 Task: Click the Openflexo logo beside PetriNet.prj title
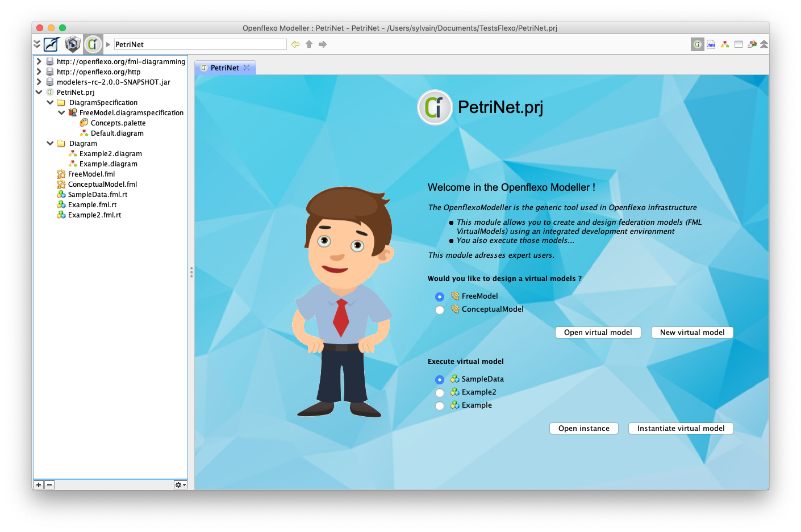435,107
